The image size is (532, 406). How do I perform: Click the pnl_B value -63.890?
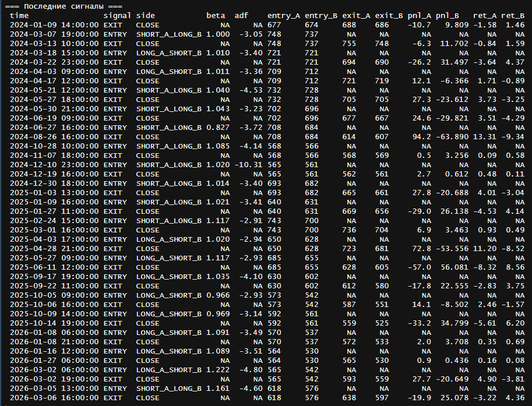click(452, 137)
